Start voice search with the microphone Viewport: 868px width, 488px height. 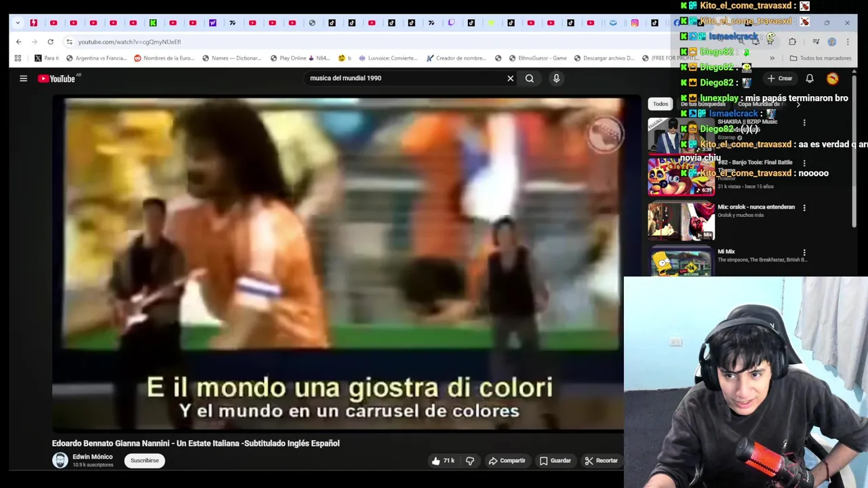tap(556, 79)
